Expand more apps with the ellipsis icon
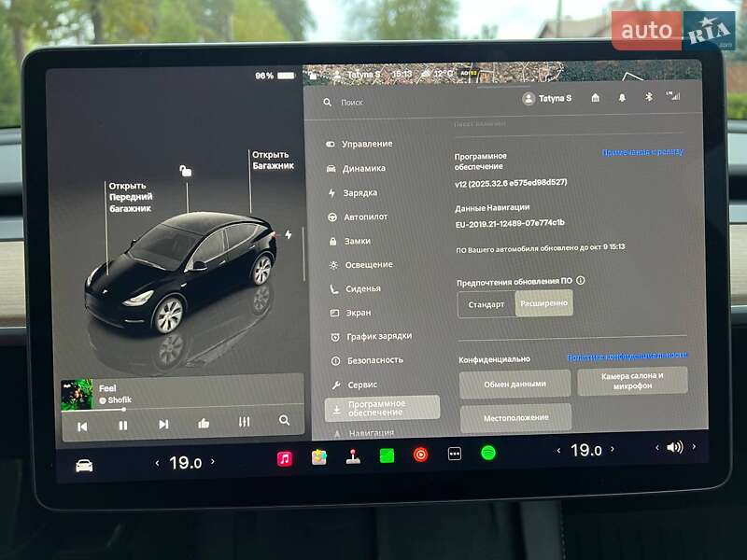 [453, 458]
